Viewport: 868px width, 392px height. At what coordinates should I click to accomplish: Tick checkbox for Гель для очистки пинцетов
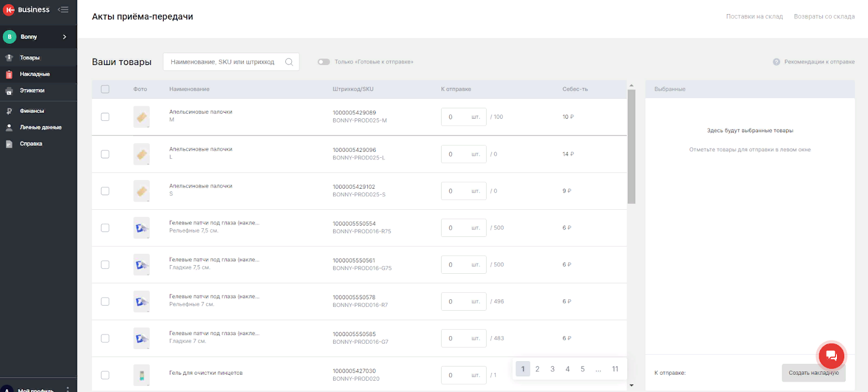pos(105,375)
